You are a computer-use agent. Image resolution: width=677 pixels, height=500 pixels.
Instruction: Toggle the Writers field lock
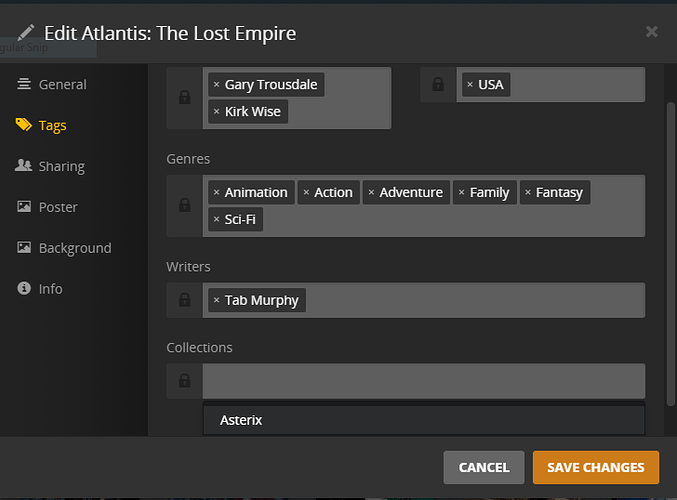184,300
